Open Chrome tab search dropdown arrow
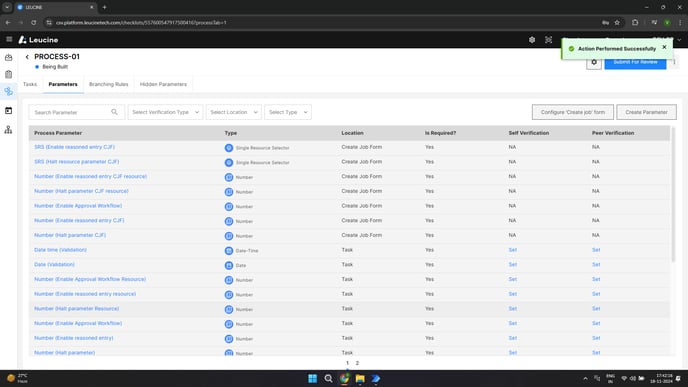Screen dimensions: 688x387 7,7
